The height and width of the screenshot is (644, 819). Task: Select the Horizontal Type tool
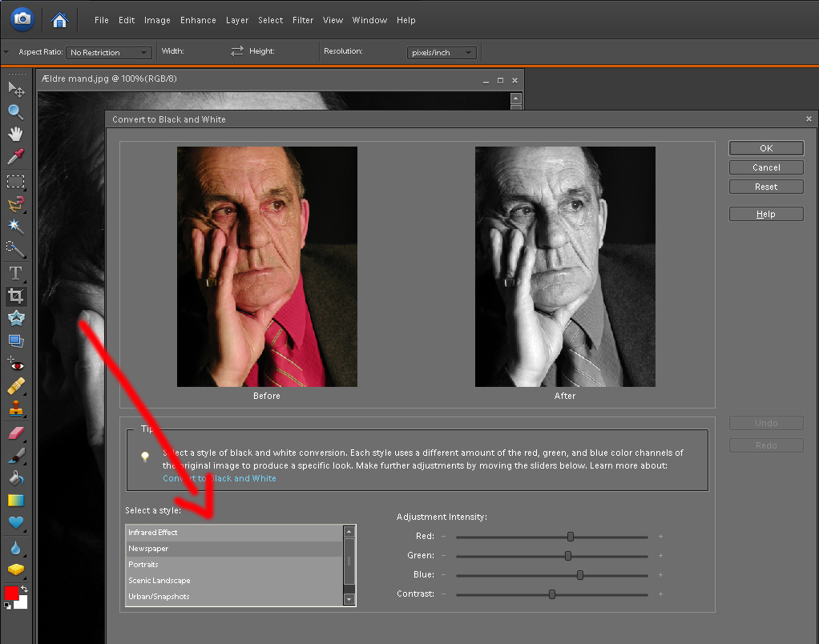pyautogui.click(x=15, y=273)
